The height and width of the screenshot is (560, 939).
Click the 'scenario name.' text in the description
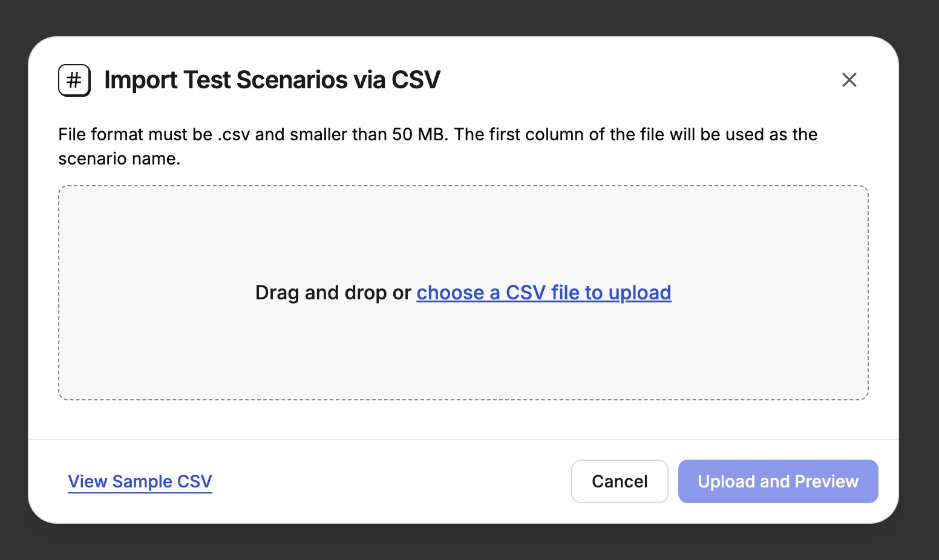pyautogui.click(x=119, y=159)
